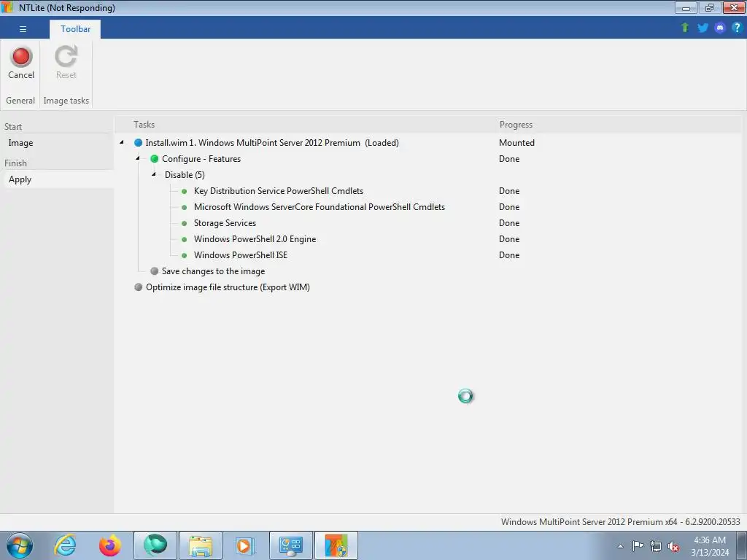Open the Image page in sidebar
The height and width of the screenshot is (560, 747).
[x=20, y=143]
